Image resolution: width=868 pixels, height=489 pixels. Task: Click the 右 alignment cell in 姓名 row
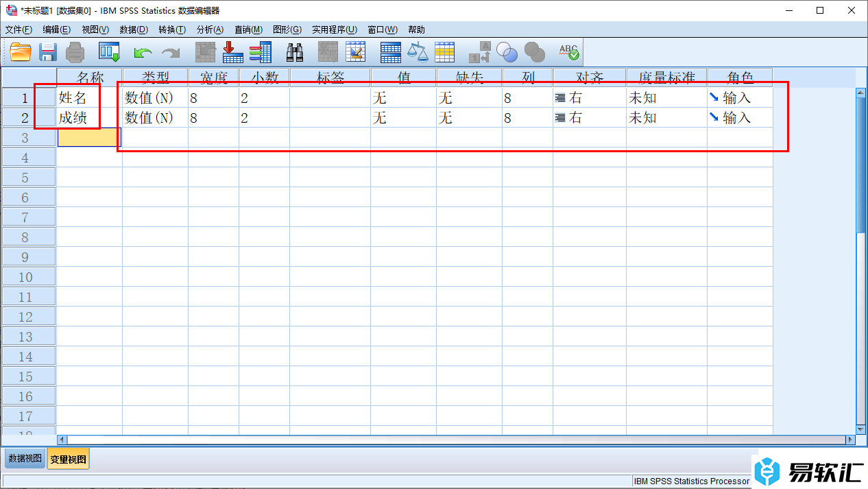coord(590,98)
